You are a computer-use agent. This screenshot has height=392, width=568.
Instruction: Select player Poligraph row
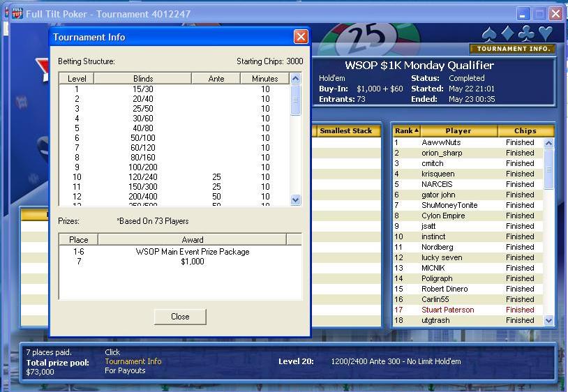(x=468, y=279)
